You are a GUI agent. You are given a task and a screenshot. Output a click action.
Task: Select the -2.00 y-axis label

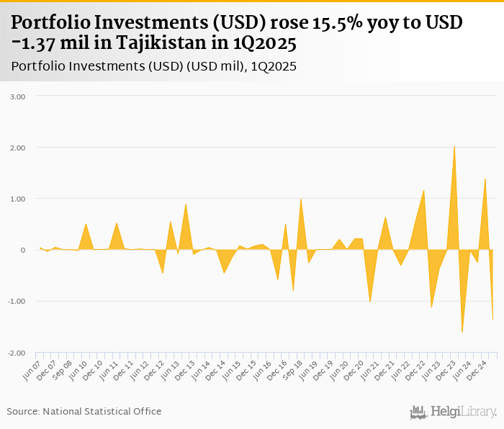17,353
